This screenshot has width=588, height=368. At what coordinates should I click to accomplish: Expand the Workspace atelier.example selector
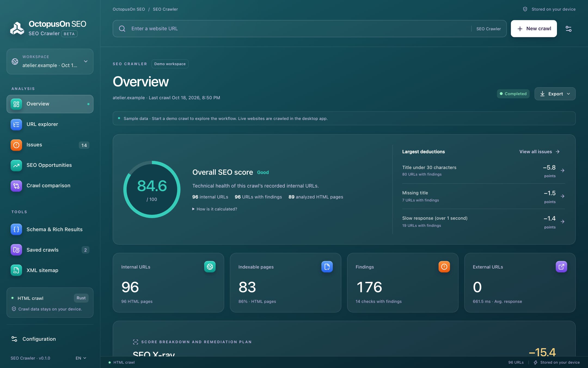pos(50,62)
